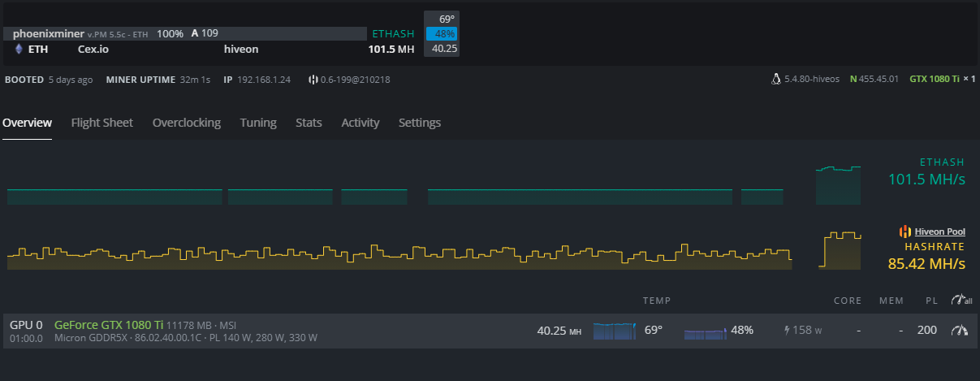Click the Ethereum coin icon
The image size is (980, 381).
pos(19,49)
